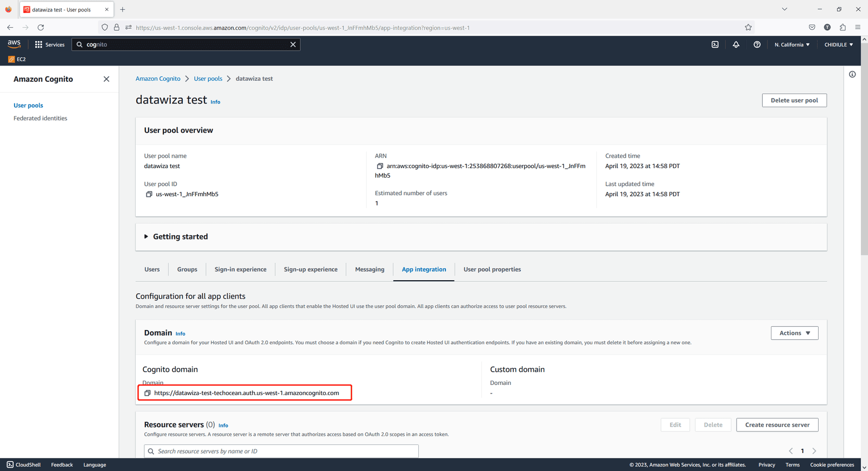Screen dimensions: 868x471
Task: Open the Services grid menu
Action: (x=50, y=44)
